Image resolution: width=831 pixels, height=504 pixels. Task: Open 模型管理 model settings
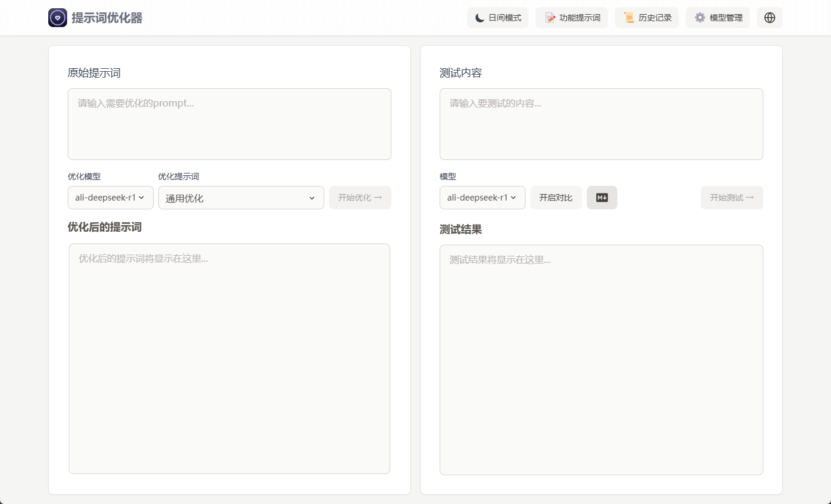point(717,18)
